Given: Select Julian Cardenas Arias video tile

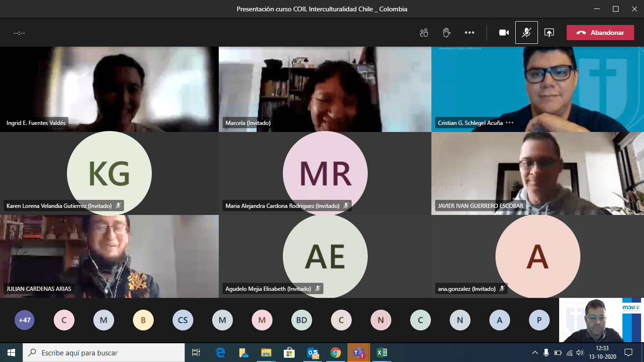Looking at the screenshot, I should [x=109, y=256].
